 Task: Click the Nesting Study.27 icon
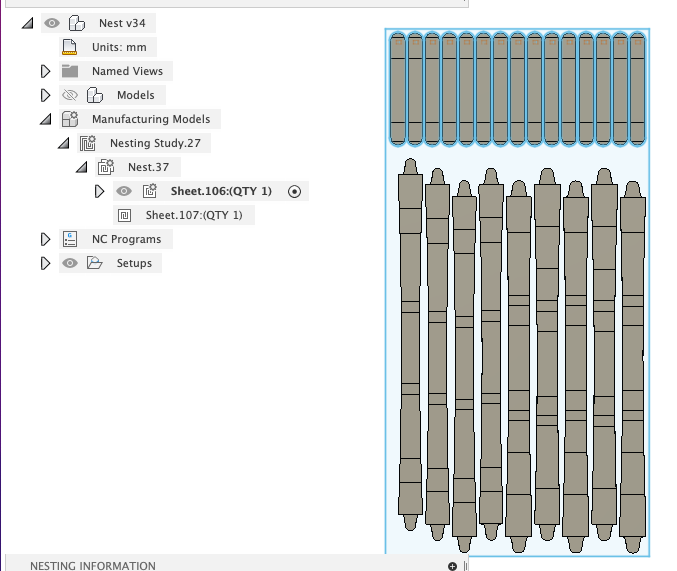[88, 143]
